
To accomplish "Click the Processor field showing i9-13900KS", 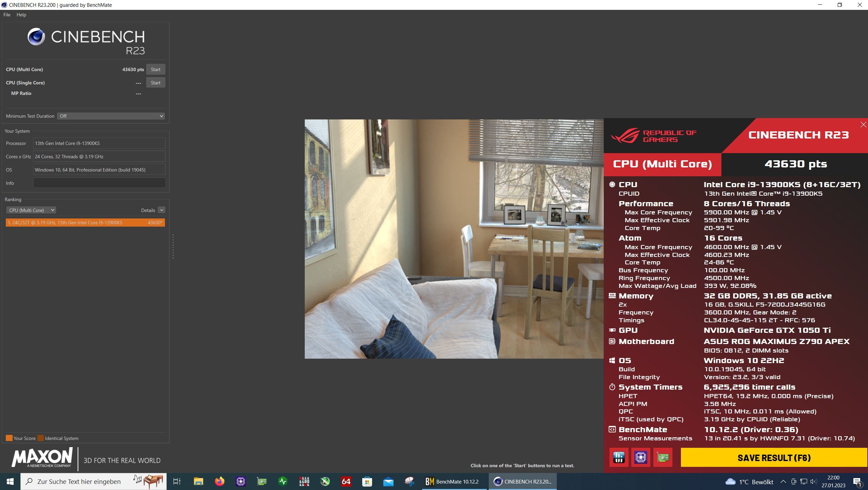I will click(x=99, y=143).
